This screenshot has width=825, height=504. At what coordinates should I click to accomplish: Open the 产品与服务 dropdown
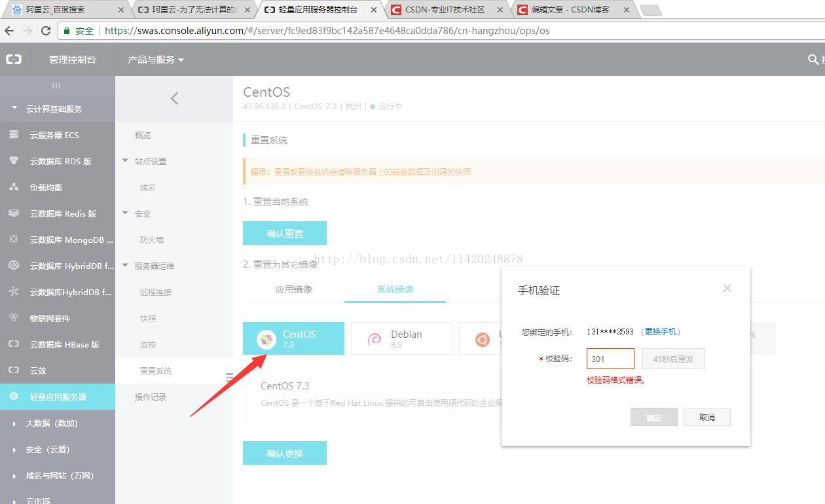click(x=156, y=60)
